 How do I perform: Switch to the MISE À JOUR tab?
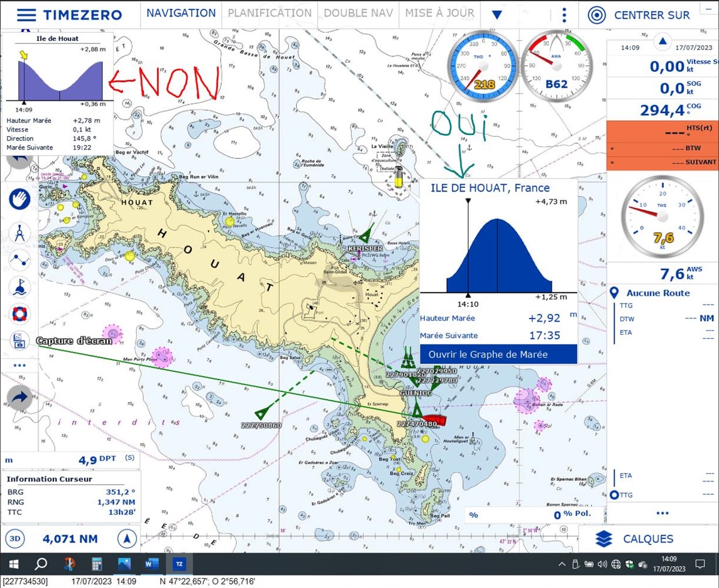[x=439, y=13]
